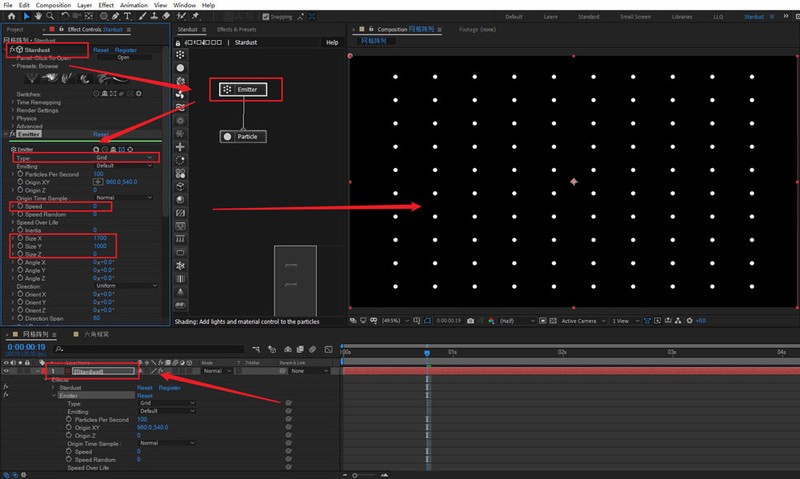The height and width of the screenshot is (479, 800).
Task: Open the Composition menu
Action: [53, 5]
